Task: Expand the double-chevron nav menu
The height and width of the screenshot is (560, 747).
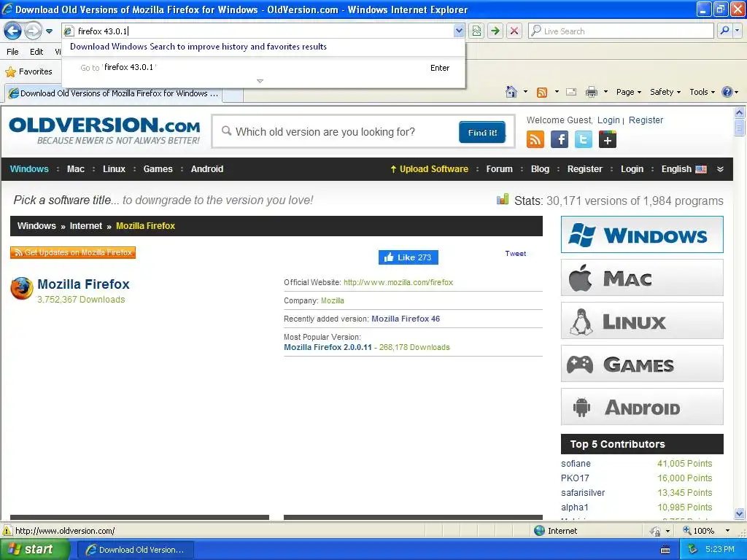Action: (720, 169)
